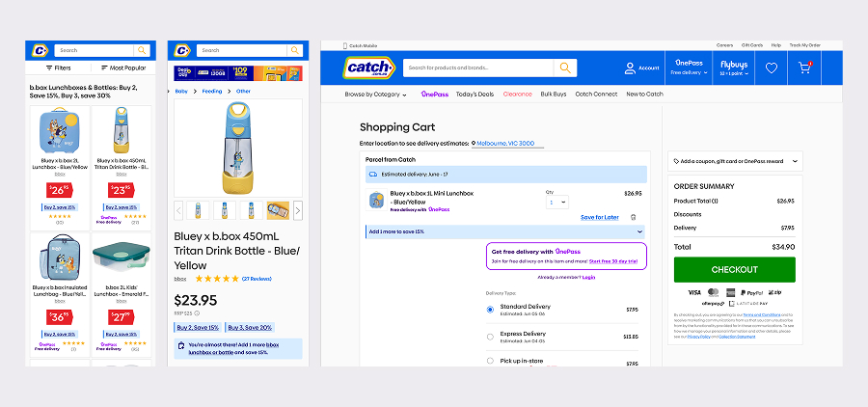Open the Account menu
Image resolution: width=868 pixels, height=407 pixels.
[641, 68]
